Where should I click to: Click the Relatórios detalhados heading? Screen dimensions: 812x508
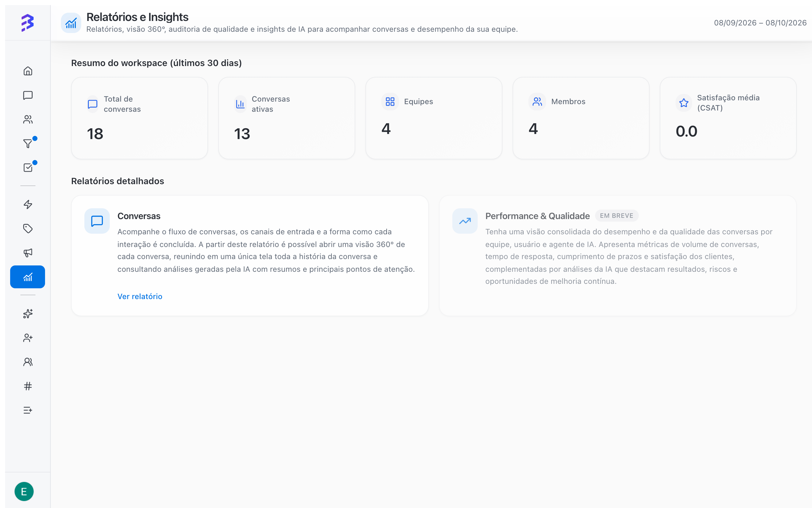pos(117,181)
